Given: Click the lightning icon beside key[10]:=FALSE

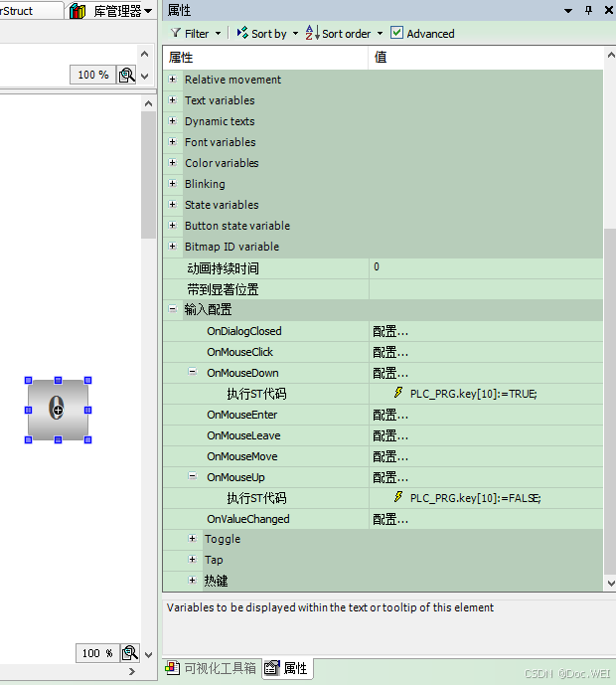Looking at the screenshot, I should [x=398, y=497].
